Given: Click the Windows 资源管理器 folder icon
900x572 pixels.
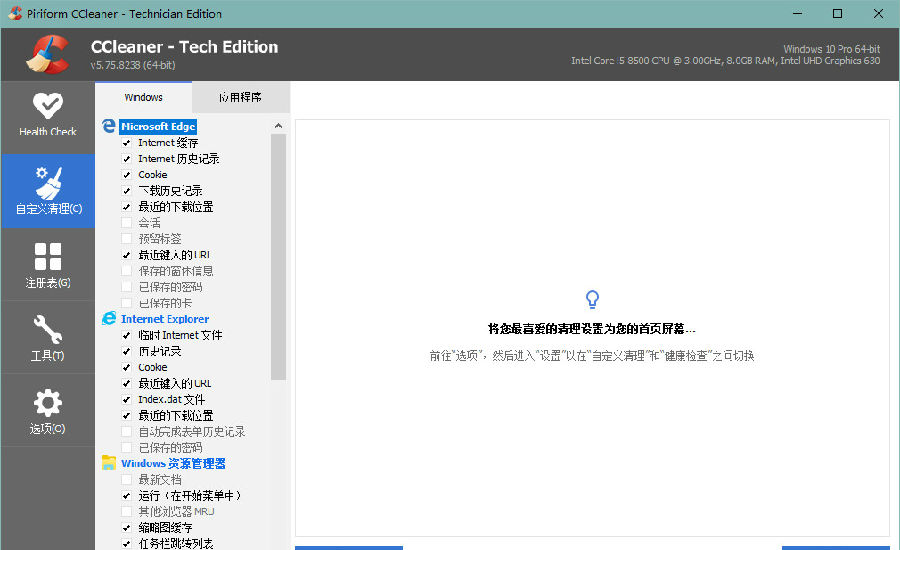Looking at the screenshot, I should [x=108, y=462].
